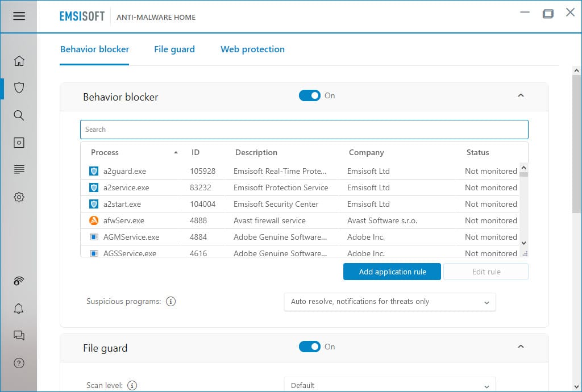Select the a2start.exe process name
This screenshot has width=582, height=392.
pyautogui.click(x=122, y=204)
